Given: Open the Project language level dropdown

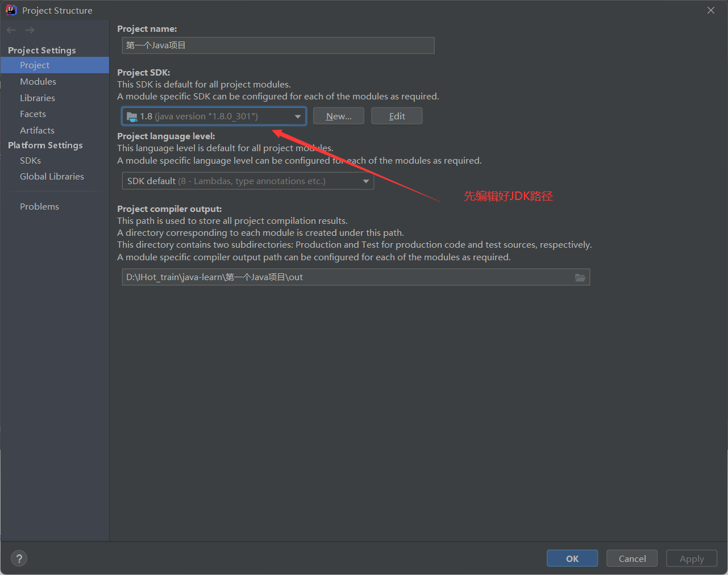Looking at the screenshot, I should (x=248, y=181).
